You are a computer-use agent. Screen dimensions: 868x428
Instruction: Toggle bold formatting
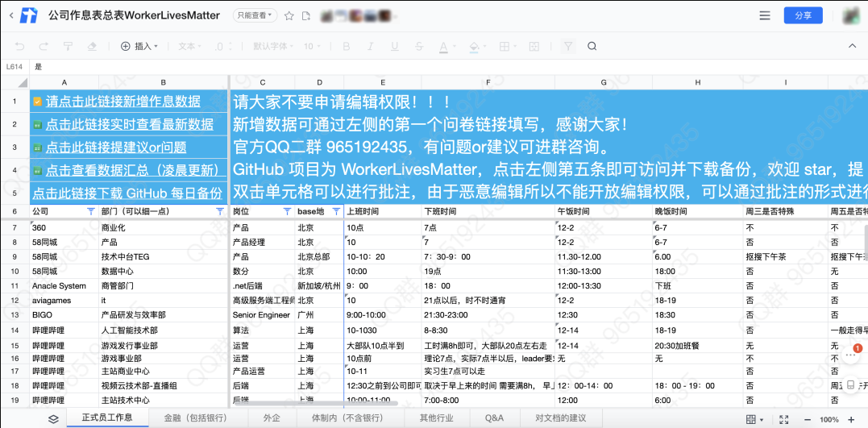coord(347,46)
